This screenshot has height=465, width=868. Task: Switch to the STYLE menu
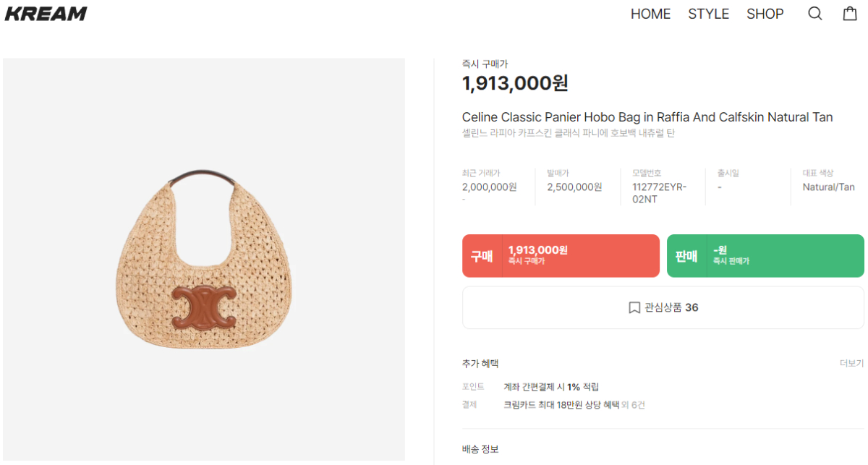click(x=708, y=14)
